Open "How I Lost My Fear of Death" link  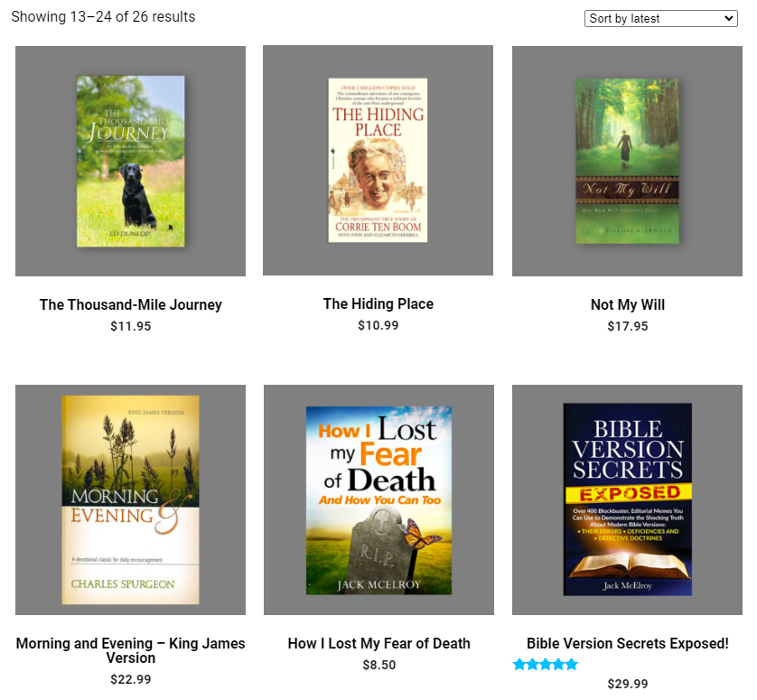378,643
